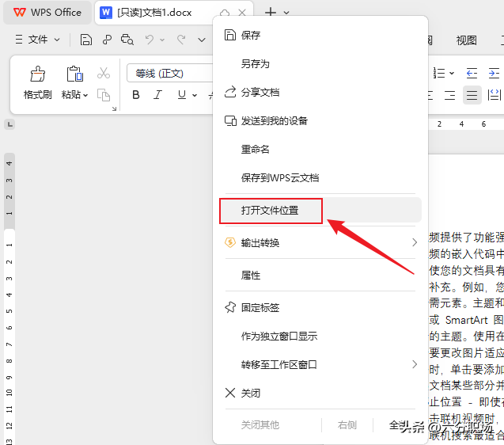This screenshot has width=504, height=445.
Task: Expand the 转移至工作区窗口 submenu arrow
Action: [x=415, y=364]
